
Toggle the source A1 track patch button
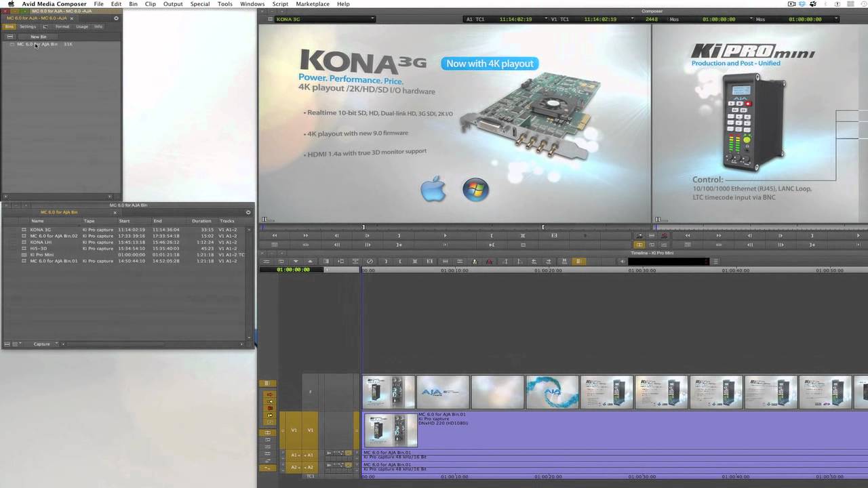click(x=294, y=455)
